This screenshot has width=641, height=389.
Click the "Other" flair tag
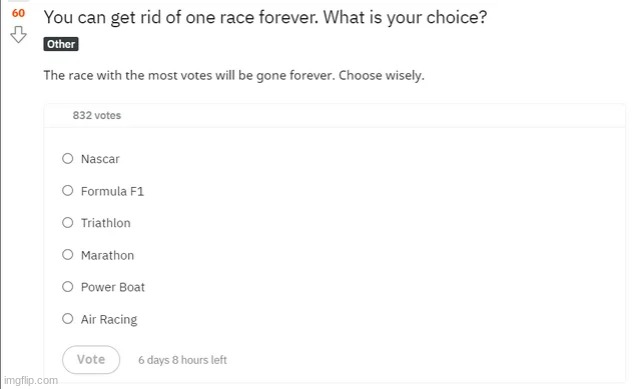(x=61, y=44)
